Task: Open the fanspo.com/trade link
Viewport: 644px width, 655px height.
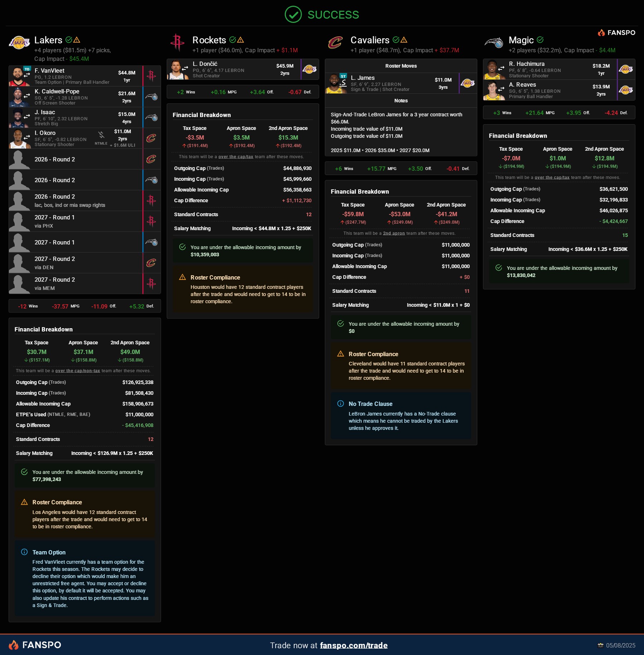Action: click(x=353, y=645)
